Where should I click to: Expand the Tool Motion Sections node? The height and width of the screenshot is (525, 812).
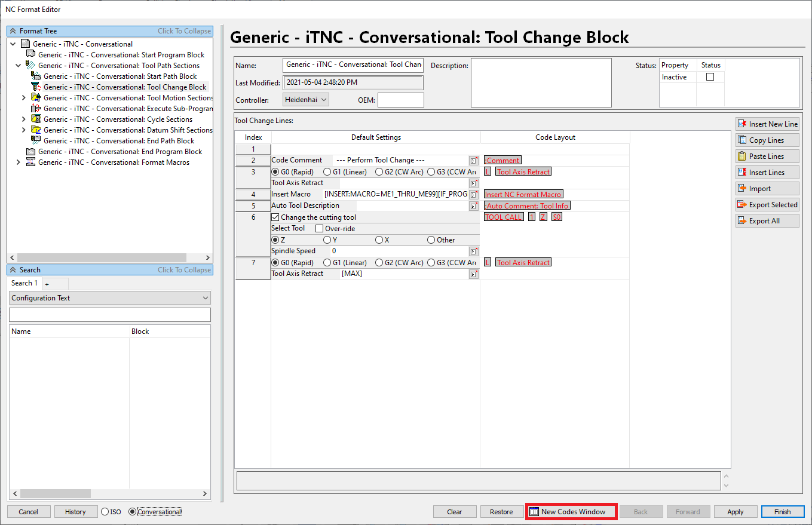tap(24, 97)
